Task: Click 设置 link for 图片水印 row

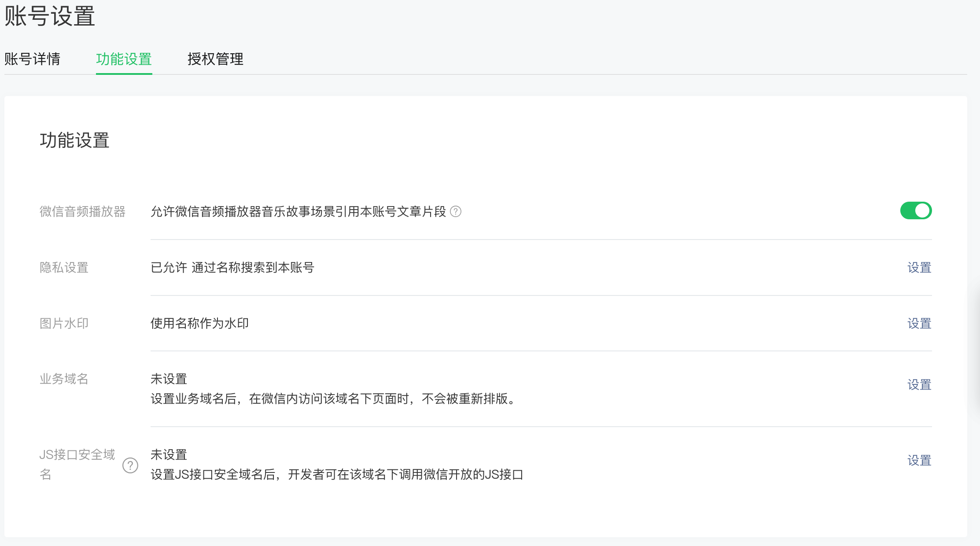Action: point(919,324)
